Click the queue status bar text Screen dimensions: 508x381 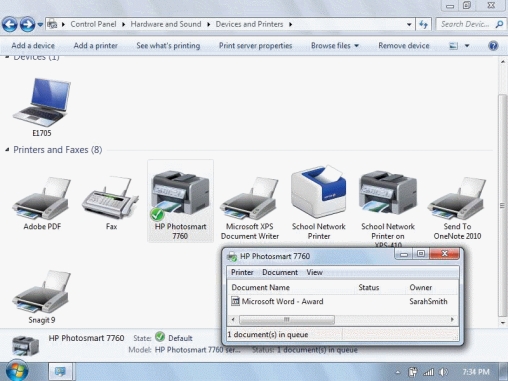268,335
